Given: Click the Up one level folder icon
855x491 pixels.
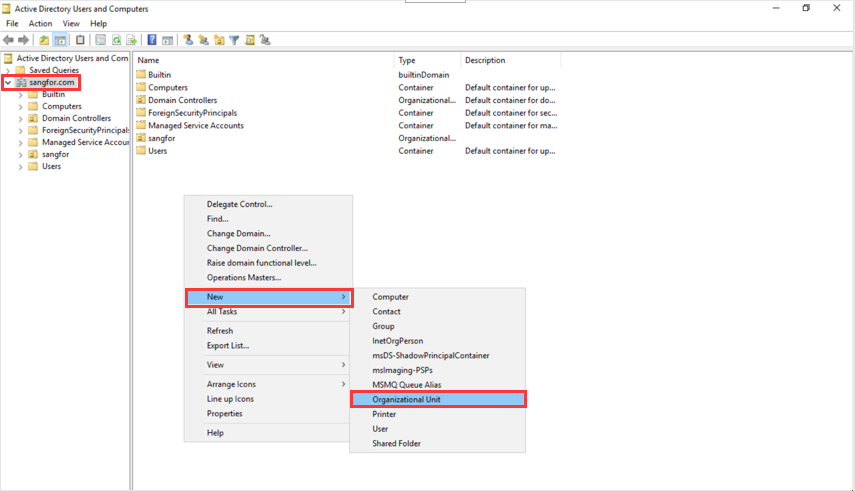Looking at the screenshot, I should tap(44, 40).
